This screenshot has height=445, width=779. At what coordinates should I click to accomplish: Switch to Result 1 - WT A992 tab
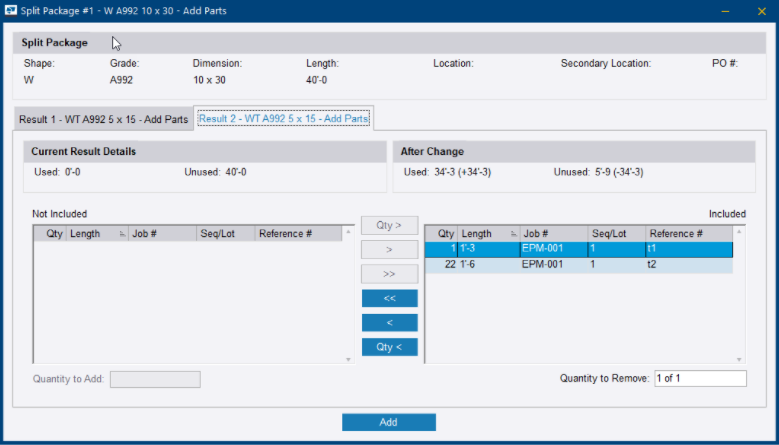(104, 119)
